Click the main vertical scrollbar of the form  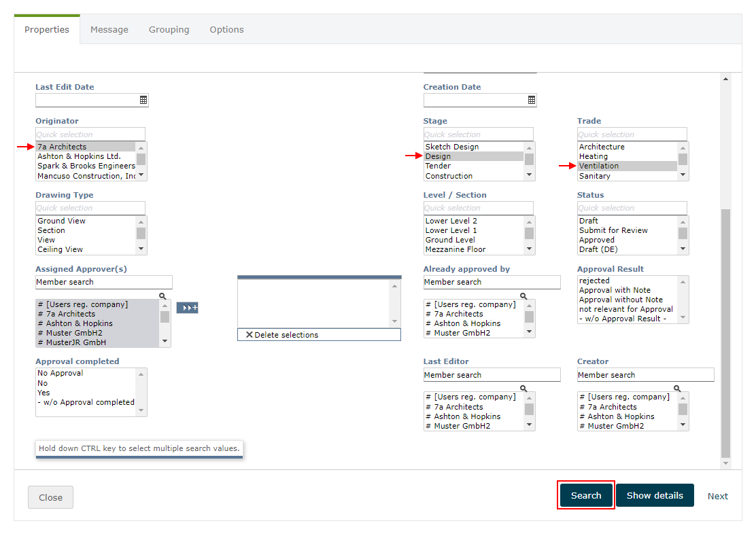point(725,333)
